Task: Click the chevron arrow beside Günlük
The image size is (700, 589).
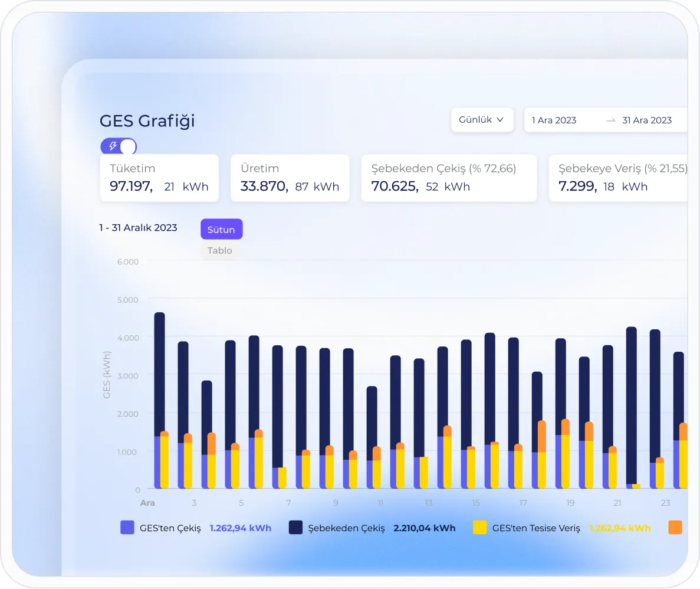Action: [x=500, y=120]
